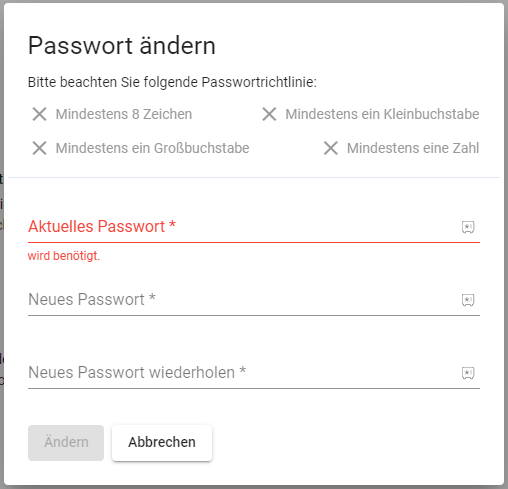The width and height of the screenshot is (508, 489).
Task: Click the dimmed backdrop outside the dialog
Action: pyautogui.click(x=2, y=267)
